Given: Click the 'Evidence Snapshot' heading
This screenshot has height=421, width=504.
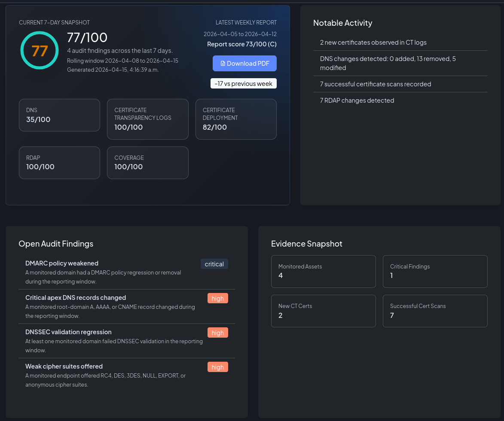Looking at the screenshot, I should [x=307, y=244].
